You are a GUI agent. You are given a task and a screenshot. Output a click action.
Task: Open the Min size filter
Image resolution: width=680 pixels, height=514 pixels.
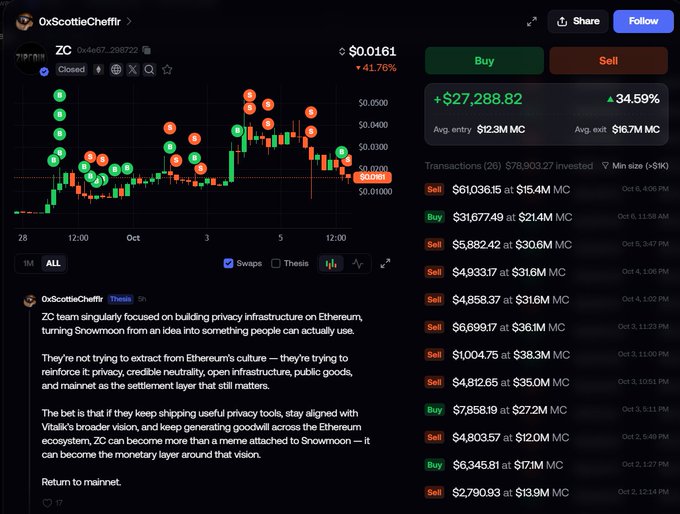635,166
